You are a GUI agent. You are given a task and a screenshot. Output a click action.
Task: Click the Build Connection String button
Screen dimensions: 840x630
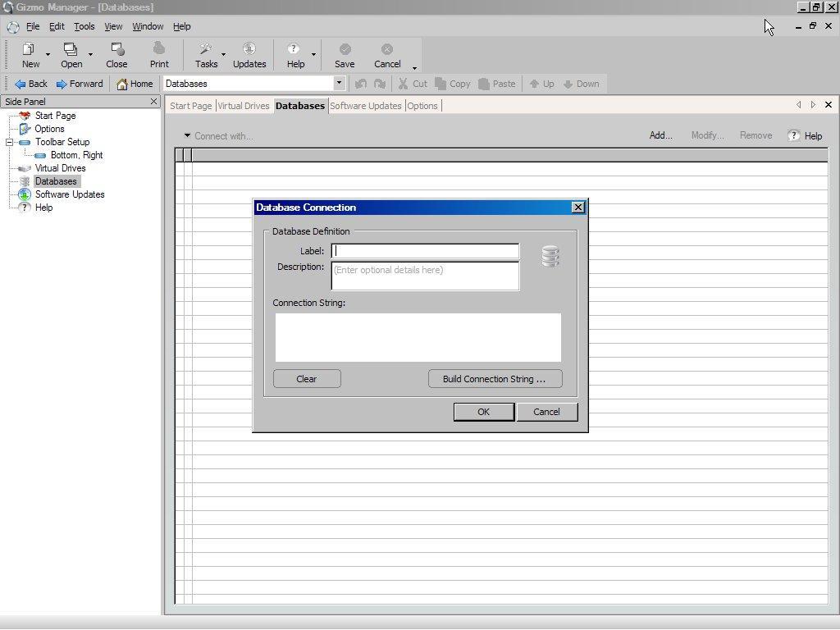[x=495, y=378]
